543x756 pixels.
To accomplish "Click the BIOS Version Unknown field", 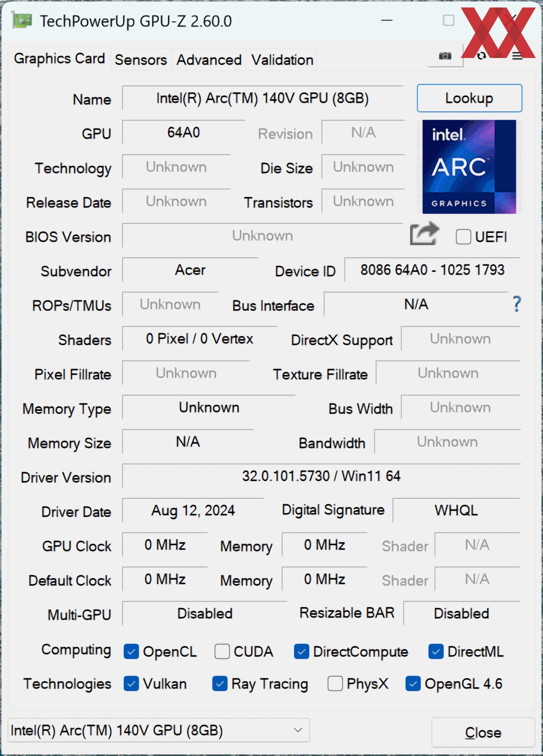I will coord(263,235).
